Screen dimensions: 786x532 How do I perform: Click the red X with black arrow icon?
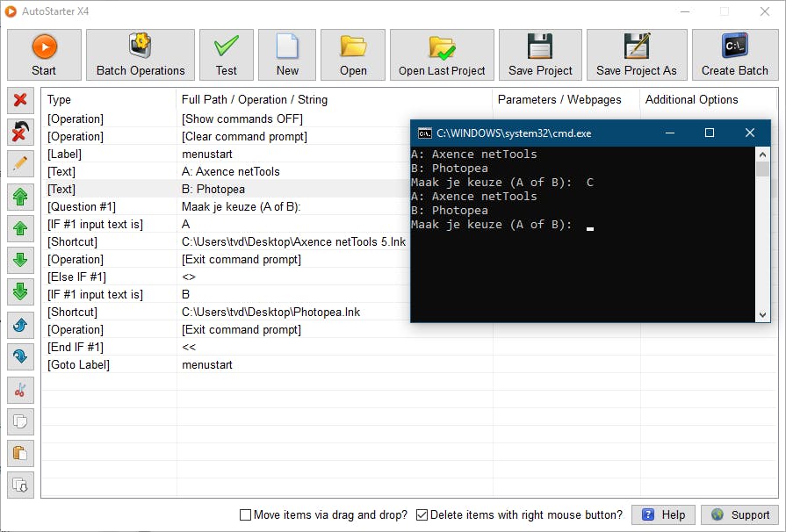(20, 133)
